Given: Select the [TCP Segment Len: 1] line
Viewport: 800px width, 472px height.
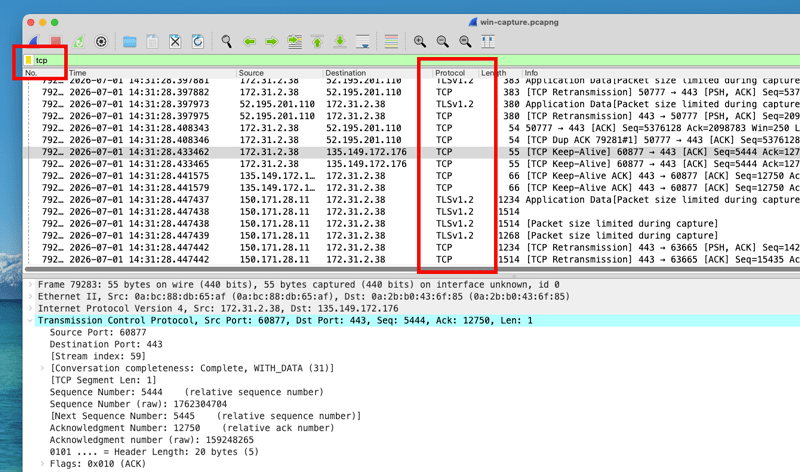Looking at the screenshot, I should 103,380.
